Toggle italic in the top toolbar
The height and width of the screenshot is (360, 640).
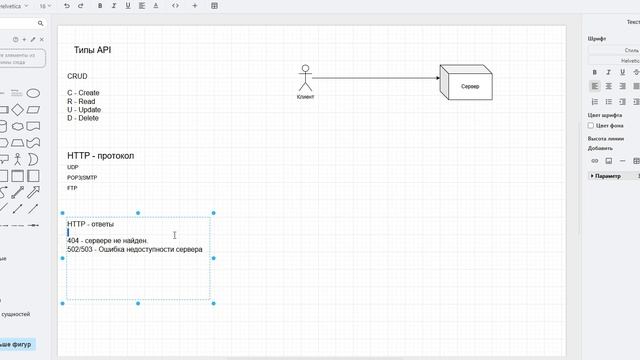114,6
